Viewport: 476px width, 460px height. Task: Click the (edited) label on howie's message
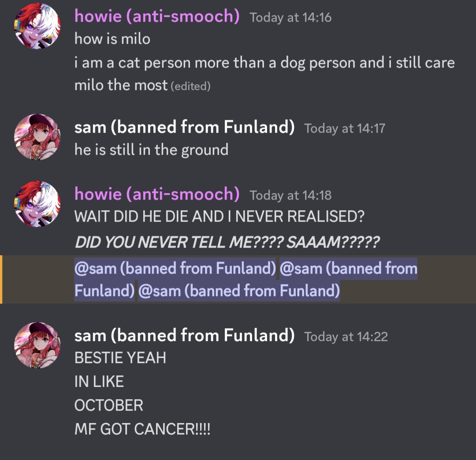(191, 86)
